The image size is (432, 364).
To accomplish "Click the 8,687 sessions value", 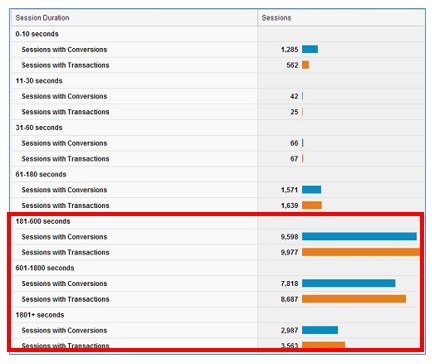I will (x=289, y=299).
